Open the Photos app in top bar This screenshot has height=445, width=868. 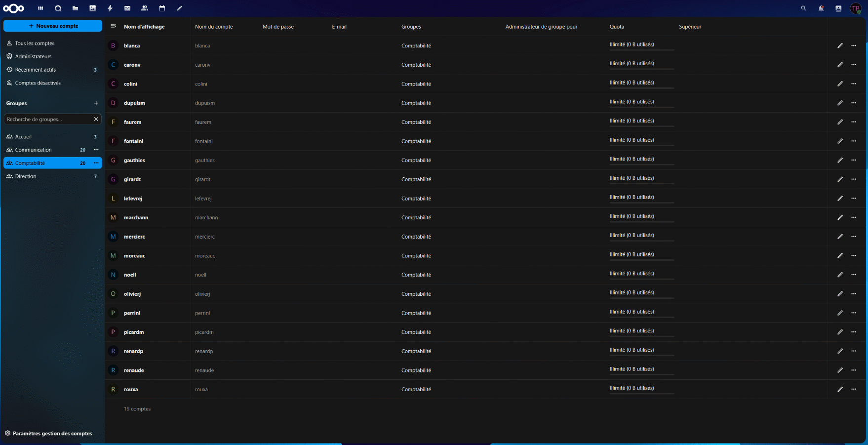(92, 8)
